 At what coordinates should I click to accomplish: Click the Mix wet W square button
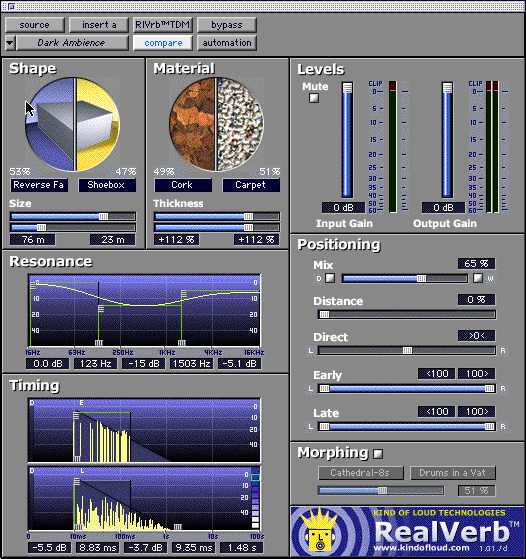478,278
